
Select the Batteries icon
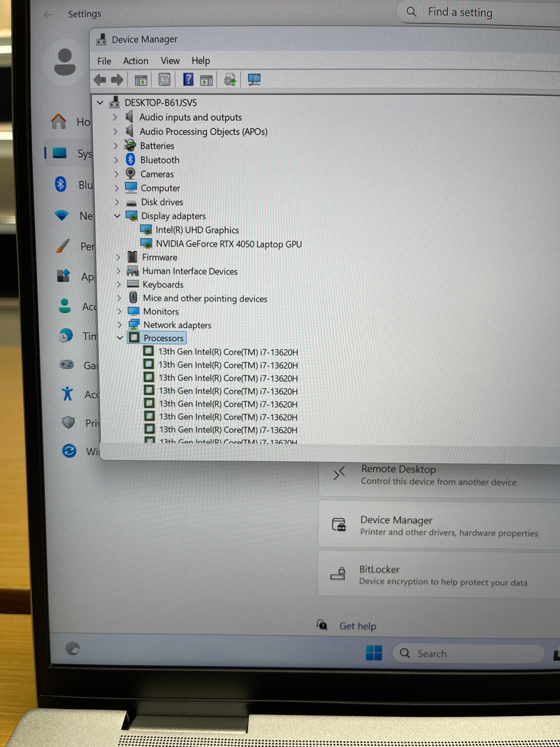(x=130, y=145)
